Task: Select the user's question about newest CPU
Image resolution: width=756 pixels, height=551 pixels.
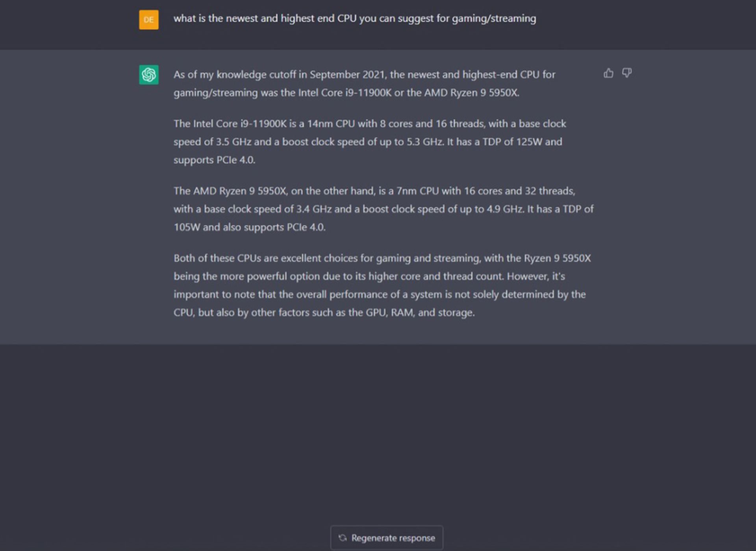Action: 355,18
